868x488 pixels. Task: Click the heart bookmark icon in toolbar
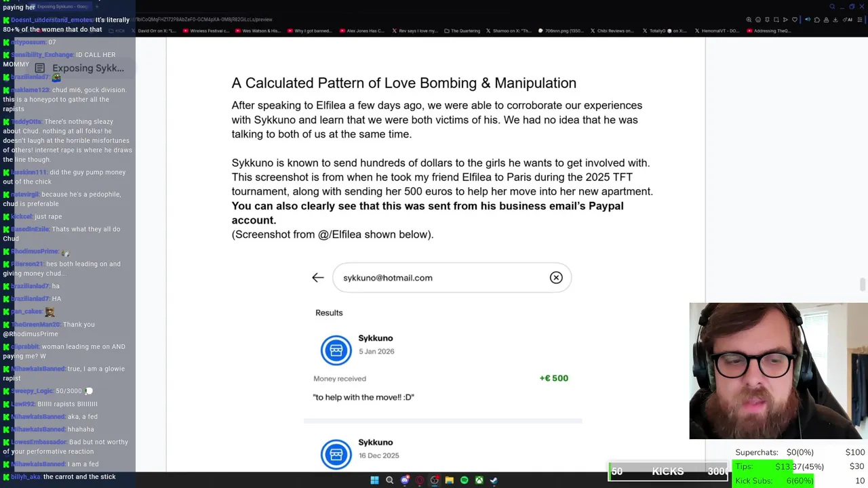pyautogui.click(x=795, y=20)
